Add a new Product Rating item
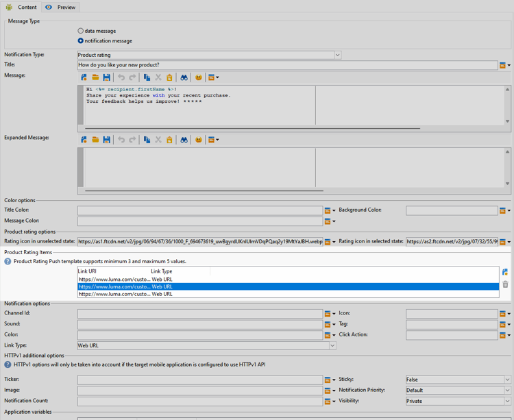 point(505,272)
